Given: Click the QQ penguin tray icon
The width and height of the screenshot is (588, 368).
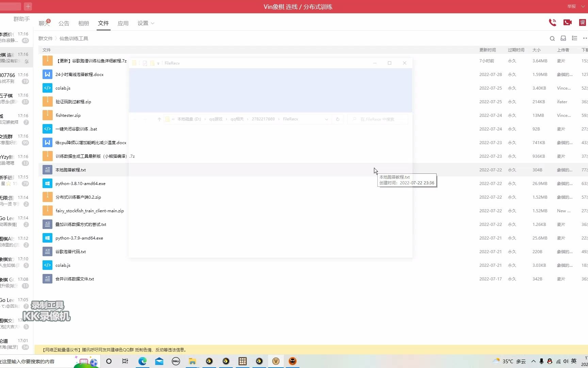Looking at the screenshot, I should coord(550,361).
